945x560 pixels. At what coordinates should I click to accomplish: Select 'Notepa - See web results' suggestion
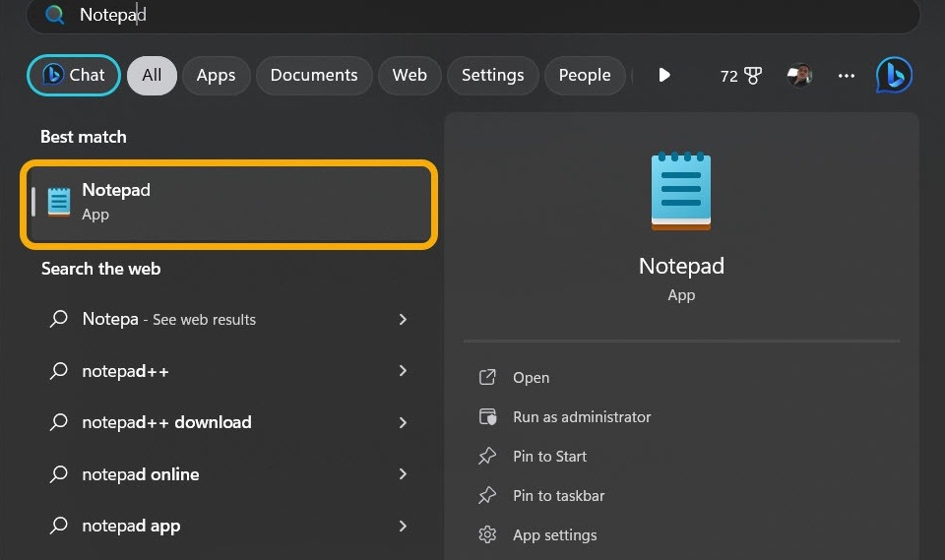tap(229, 319)
